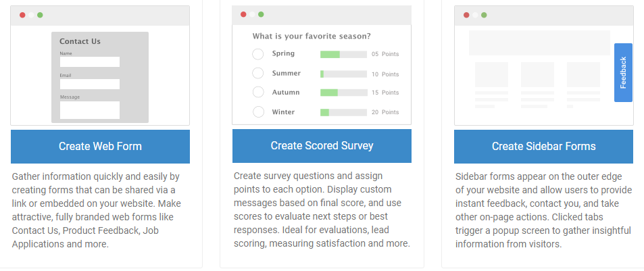Click green dot in sidebar preview window
This screenshot has height=271, width=644.
484,15
